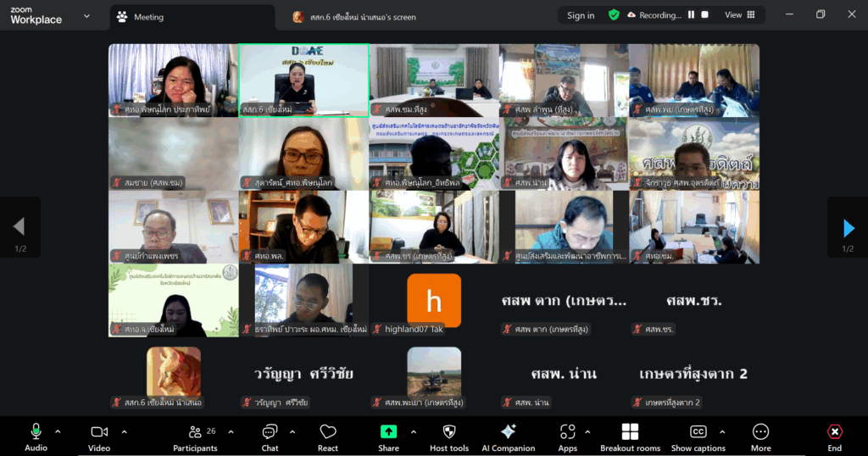Expand the Participants options chevron

click(x=233, y=431)
